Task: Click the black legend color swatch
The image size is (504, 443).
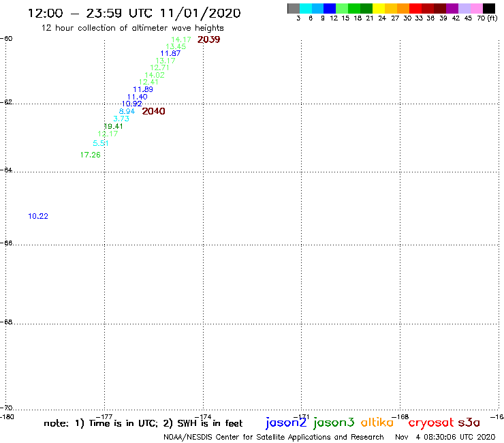Action: (488, 8)
